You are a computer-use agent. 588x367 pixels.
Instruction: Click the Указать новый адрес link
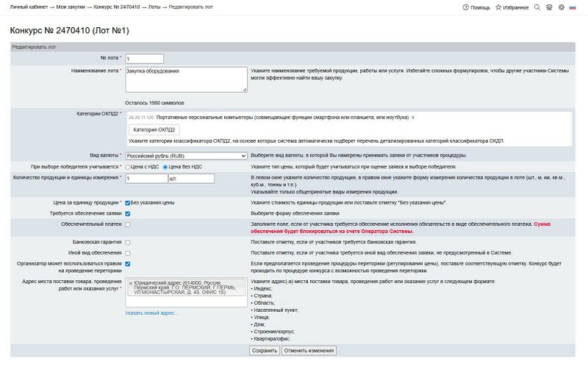pyautogui.click(x=151, y=313)
